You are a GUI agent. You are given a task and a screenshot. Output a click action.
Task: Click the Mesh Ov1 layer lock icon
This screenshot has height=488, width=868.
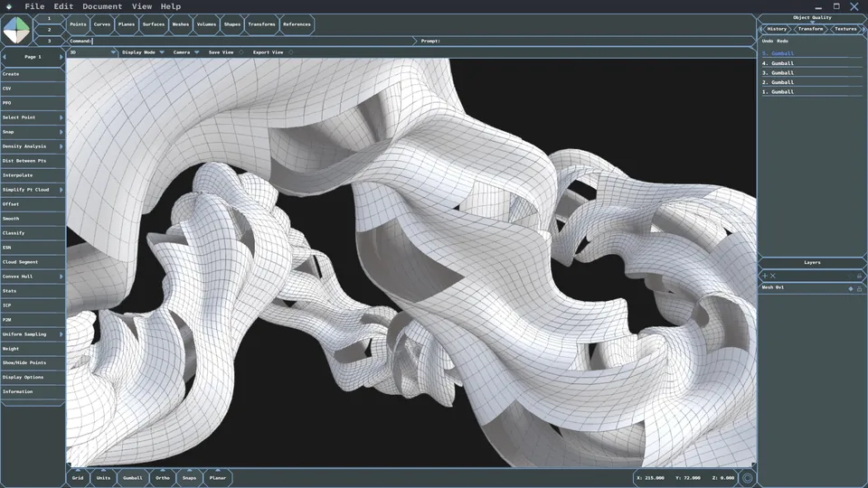click(x=859, y=289)
